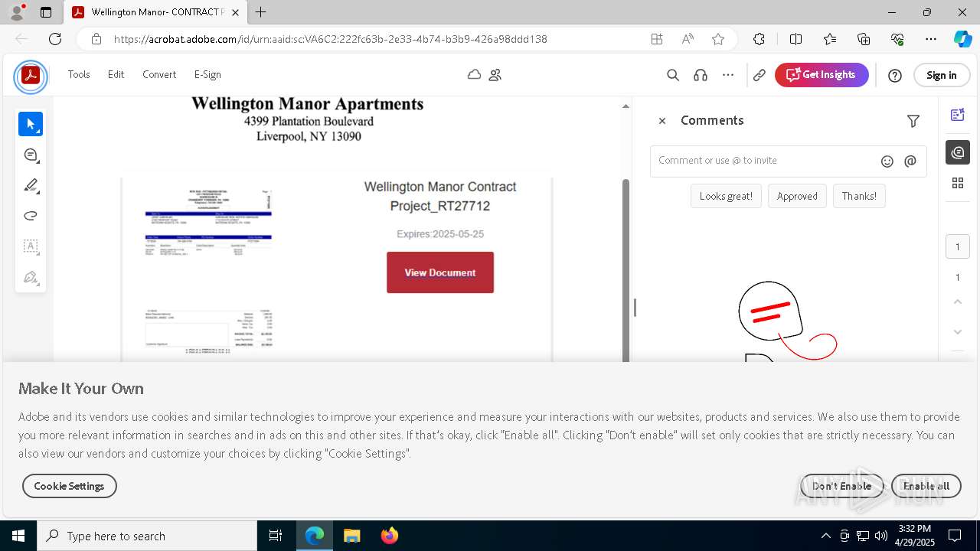
Task: Click the red View Document button
Action: pyautogui.click(x=440, y=272)
